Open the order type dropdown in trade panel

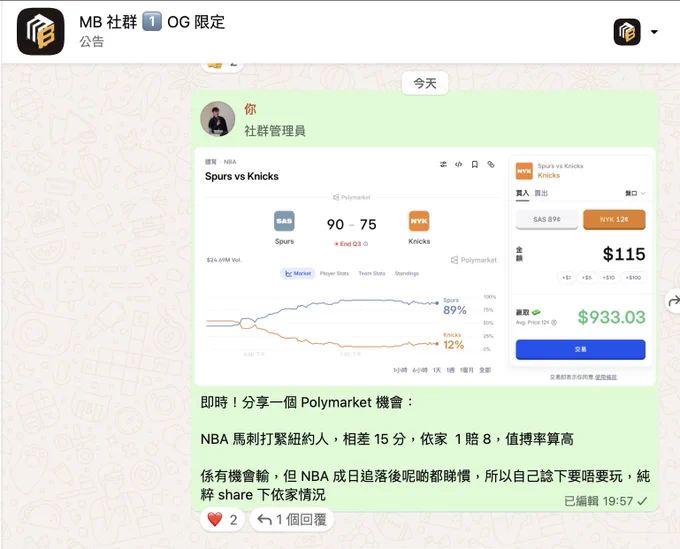pyautogui.click(x=635, y=193)
